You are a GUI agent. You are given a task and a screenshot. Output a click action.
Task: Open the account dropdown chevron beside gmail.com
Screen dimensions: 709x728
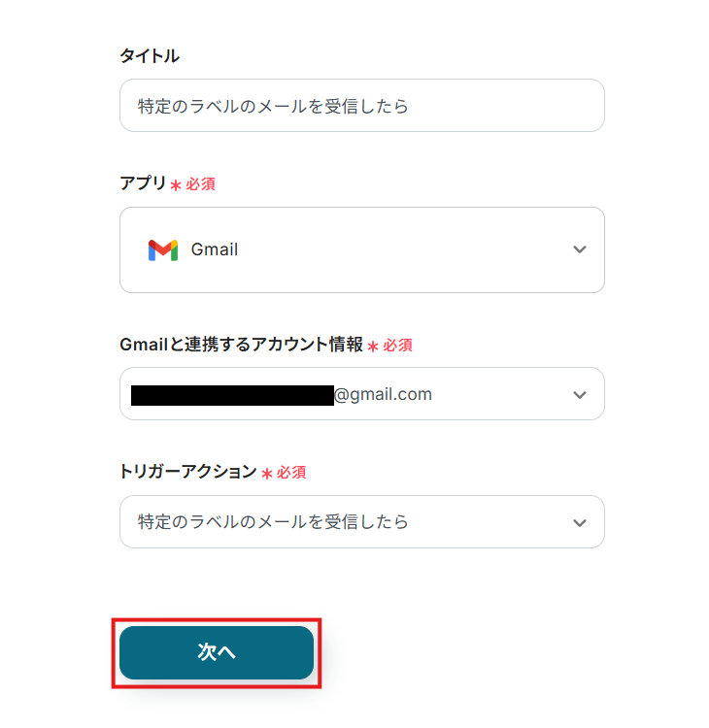[580, 395]
